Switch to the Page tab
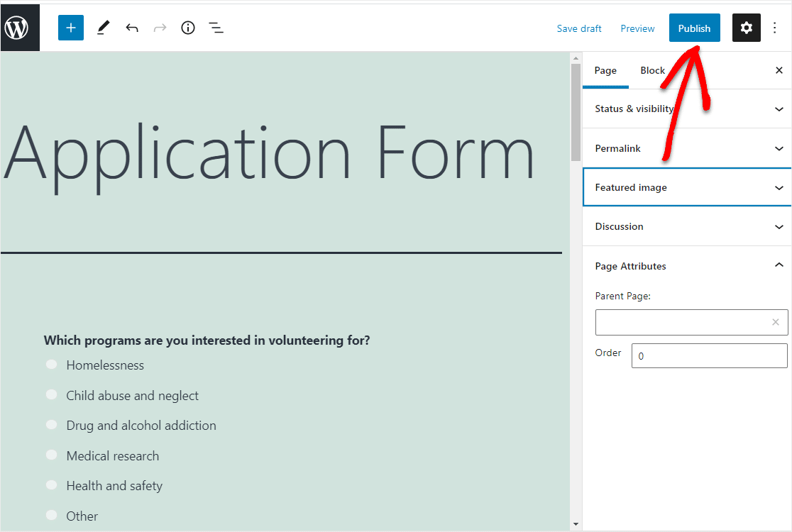Image resolution: width=792 pixels, height=532 pixels. pos(605,70)
